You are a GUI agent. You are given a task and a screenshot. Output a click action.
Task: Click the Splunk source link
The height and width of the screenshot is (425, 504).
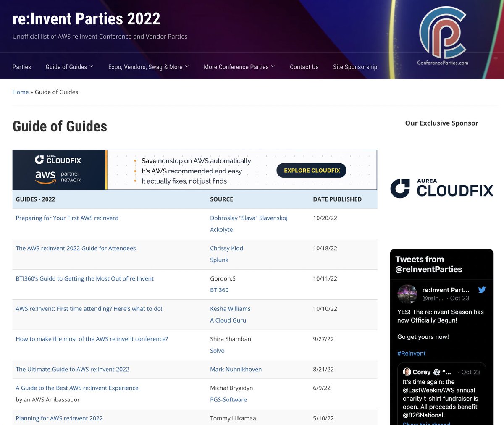click(x=219, y=260)
